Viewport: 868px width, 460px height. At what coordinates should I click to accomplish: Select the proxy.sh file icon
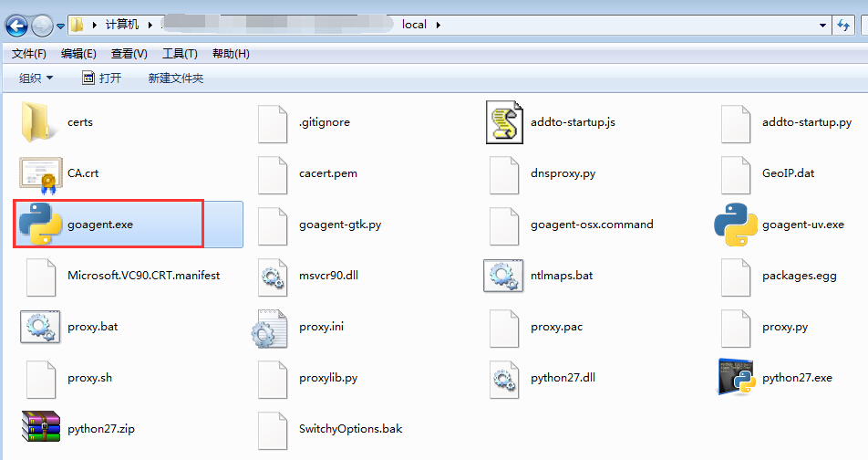coord(41,380)
